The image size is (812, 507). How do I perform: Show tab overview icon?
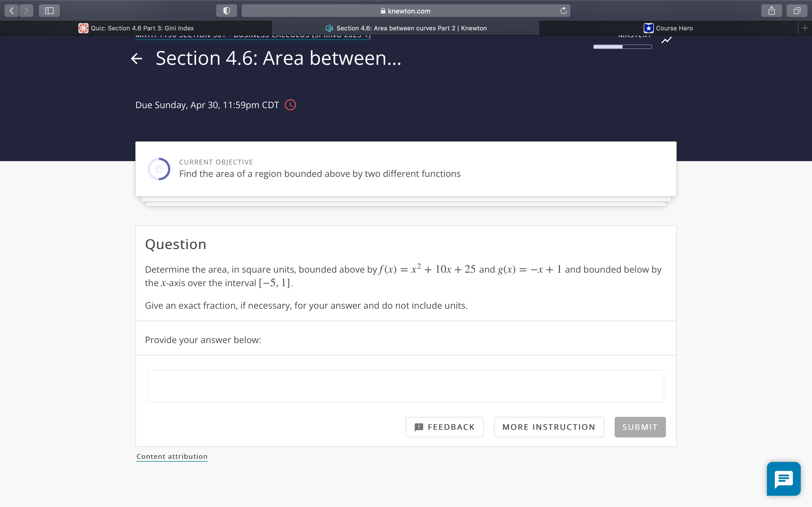click(x=796, y=11)
